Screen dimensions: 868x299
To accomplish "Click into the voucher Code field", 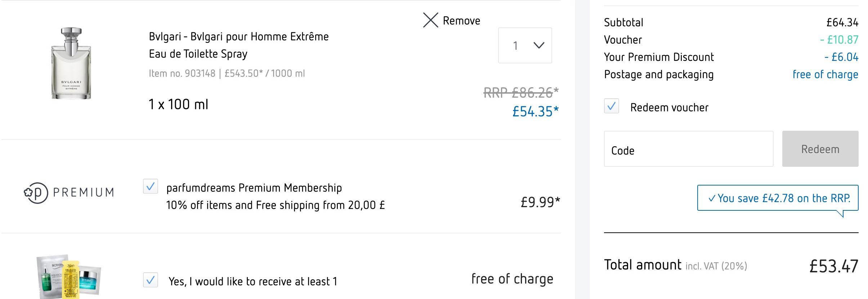I will pyautogui.click(x=688, y=149).
